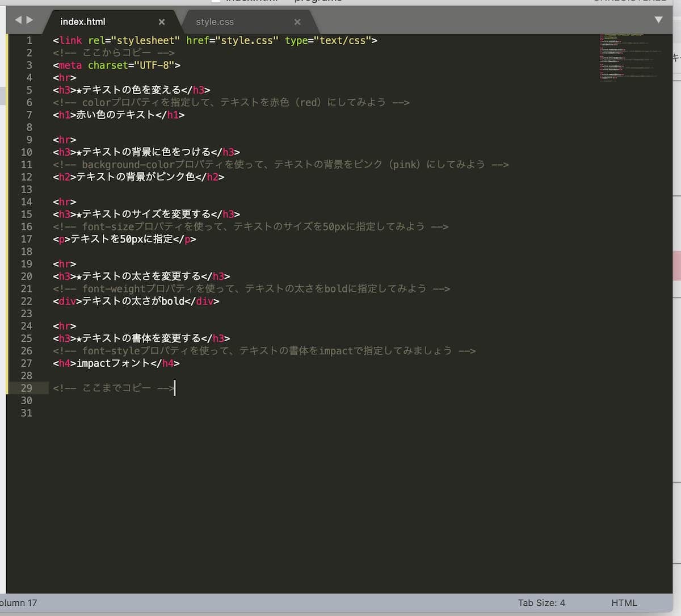
Task: Click the div テキストの太さがbold line
Action: click(x=136, y=301)
